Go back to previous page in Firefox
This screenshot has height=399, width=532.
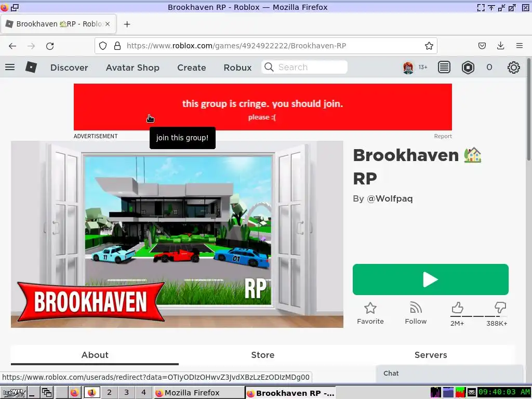click(x=12, y=46)
